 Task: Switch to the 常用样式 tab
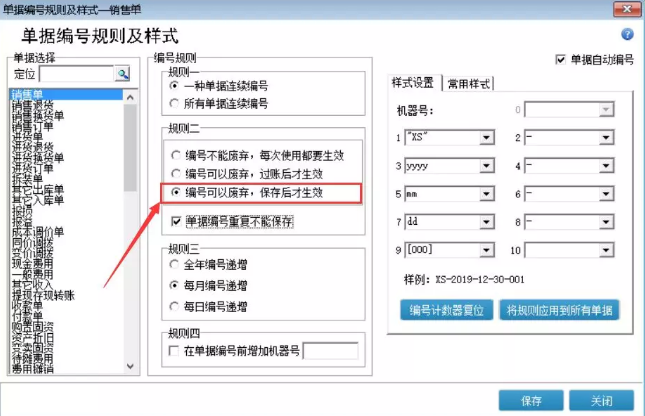pyautogui.click(x=469, y=84)
